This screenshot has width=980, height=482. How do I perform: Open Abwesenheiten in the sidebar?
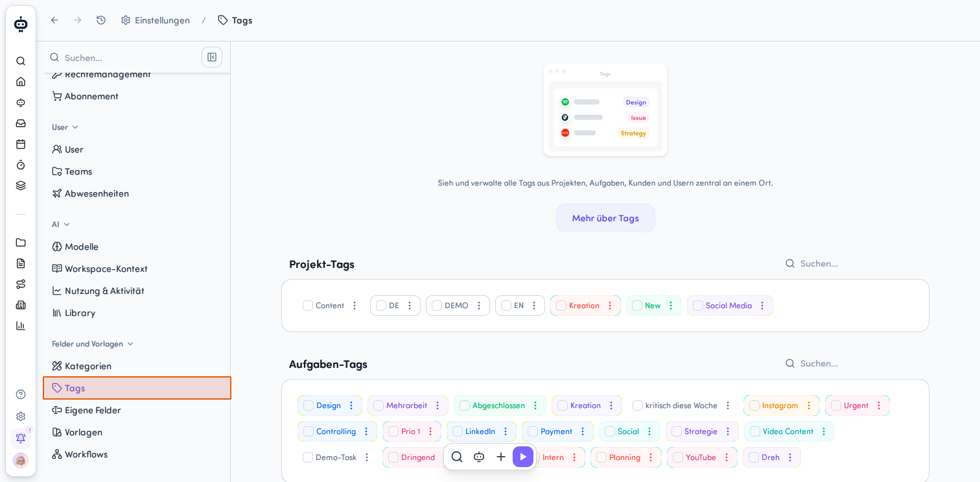[137, 193]
